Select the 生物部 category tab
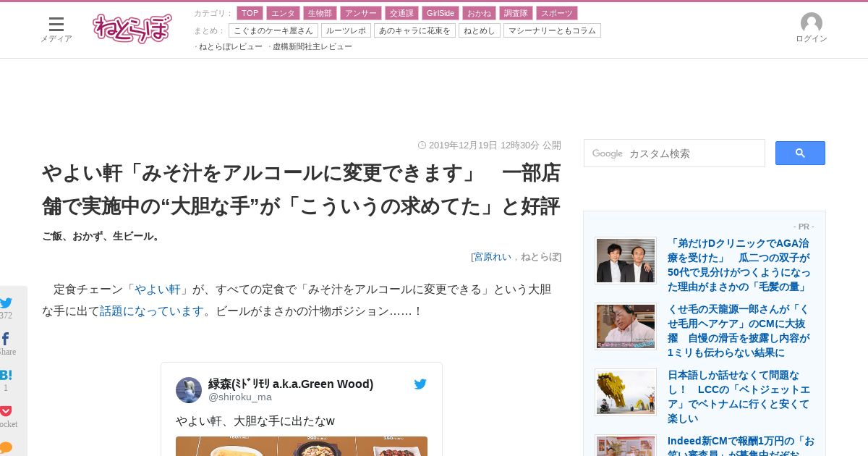Viewport: 868px width, 456px height. [320, 13]
